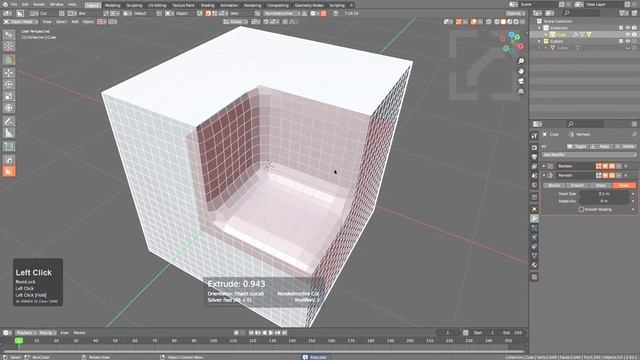
Task: Select Blocks remesh mode
Action: click(x=554, y=185)
